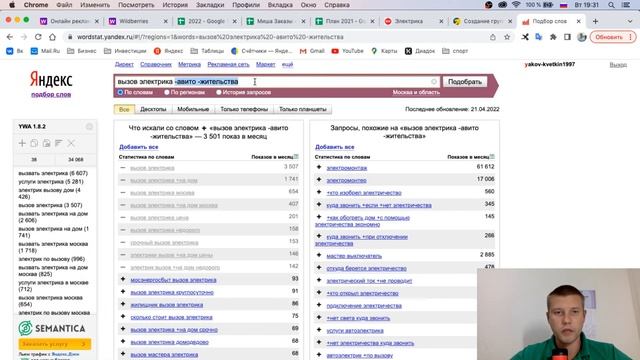
Task: Remove 'срочный вызов электрика' with minus icon
Action: click(x=123, y=242)
